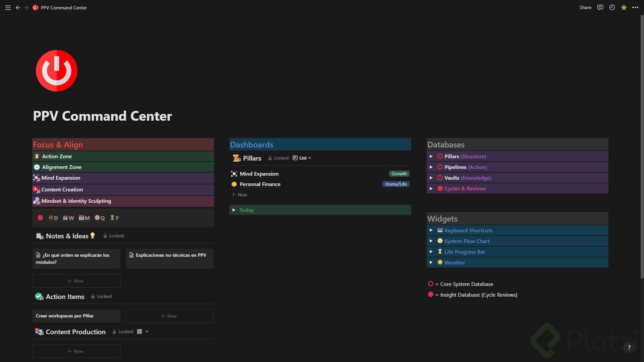Open the three-dot page options menu
Viewport: 644px width, 362px height.
click(635, 7)
